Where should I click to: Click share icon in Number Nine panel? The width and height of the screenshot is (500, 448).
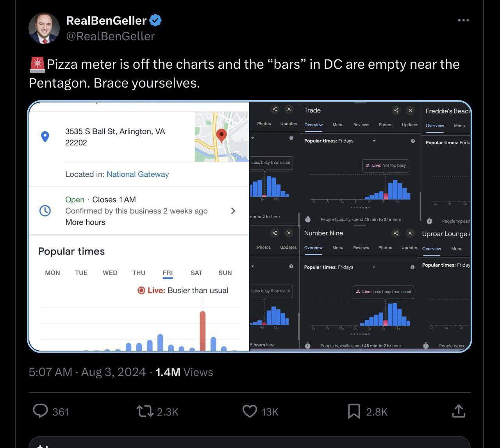point(396,233)
